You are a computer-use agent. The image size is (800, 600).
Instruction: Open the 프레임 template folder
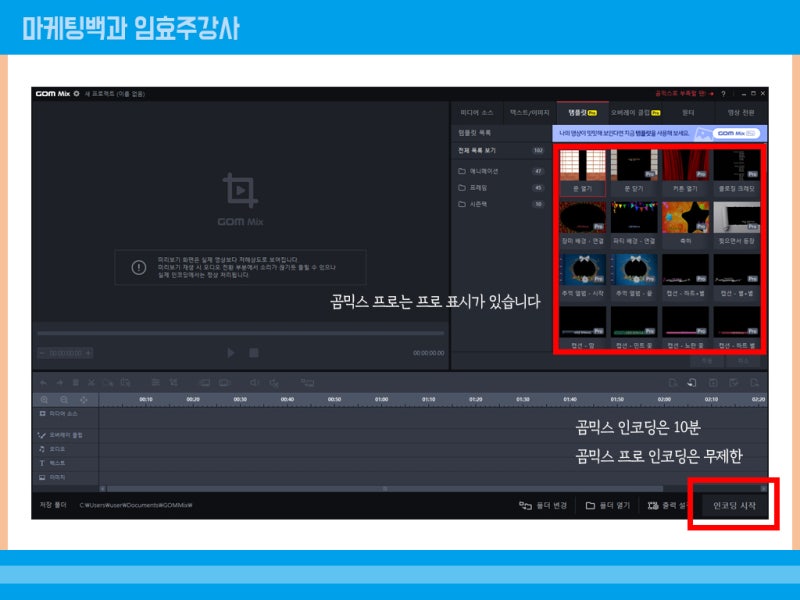501,188
